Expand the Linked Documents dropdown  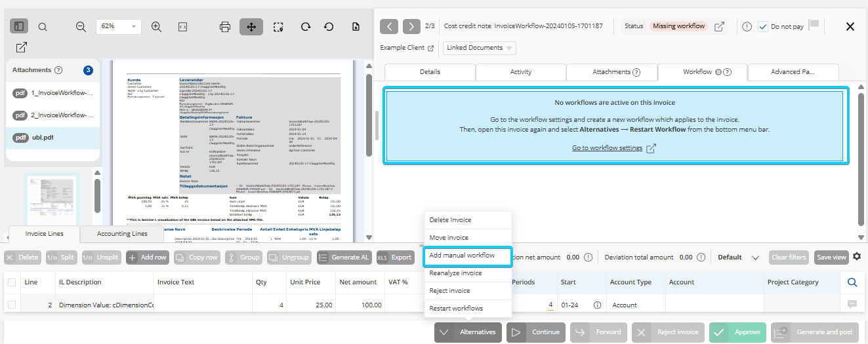(480, 48)
